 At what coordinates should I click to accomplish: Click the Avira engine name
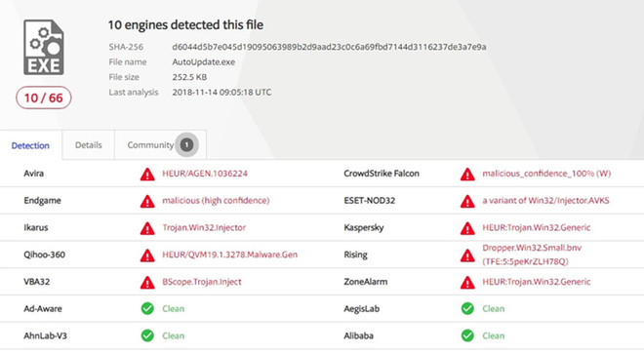pyautogui.click(x=34, y=174)
